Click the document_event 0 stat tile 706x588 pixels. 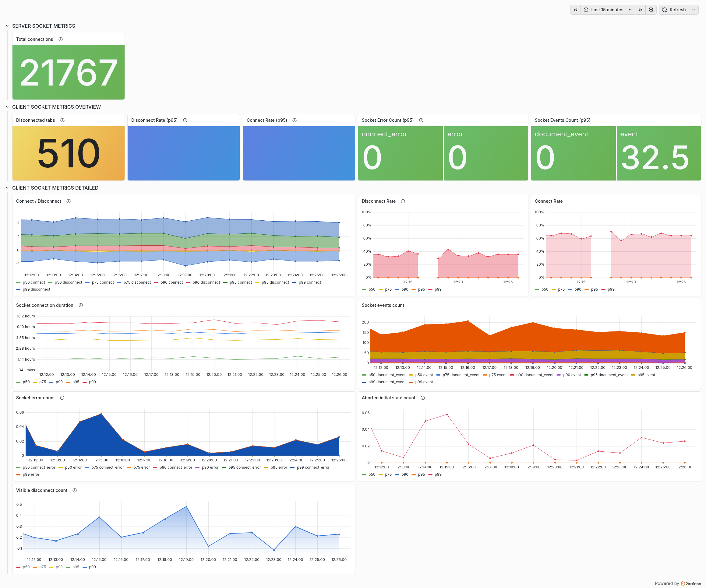[574, 154]
